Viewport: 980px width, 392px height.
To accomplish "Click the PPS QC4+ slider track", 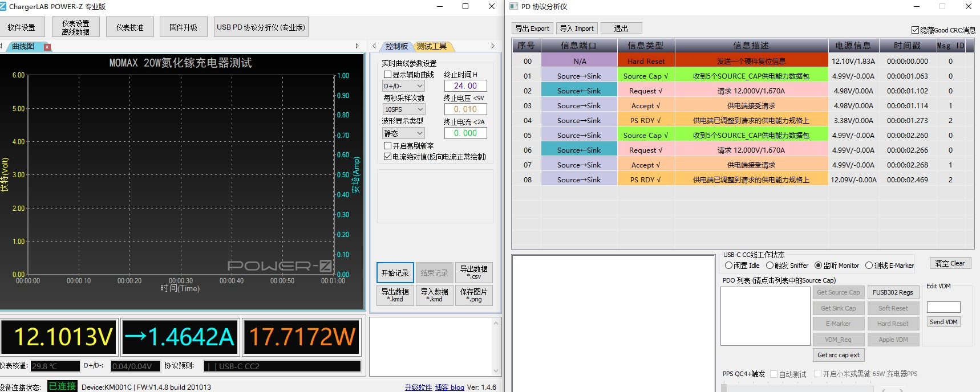I will 799,389.
